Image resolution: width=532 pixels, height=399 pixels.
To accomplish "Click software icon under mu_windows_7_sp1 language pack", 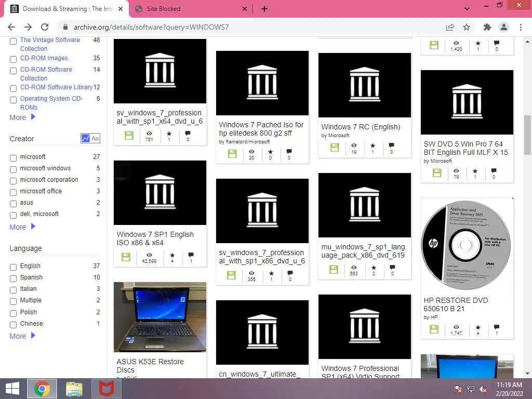I will coord(334,270).
